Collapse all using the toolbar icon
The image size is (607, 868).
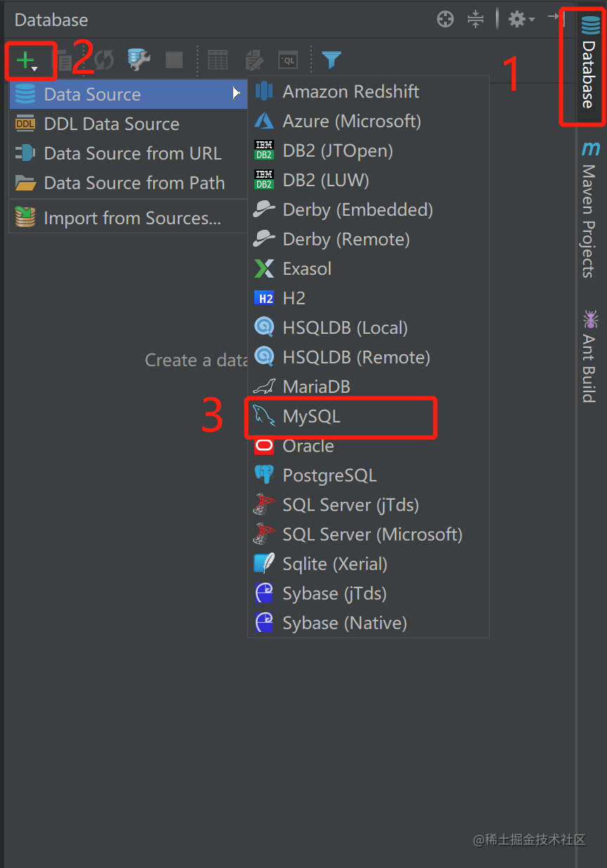point(476,19)
